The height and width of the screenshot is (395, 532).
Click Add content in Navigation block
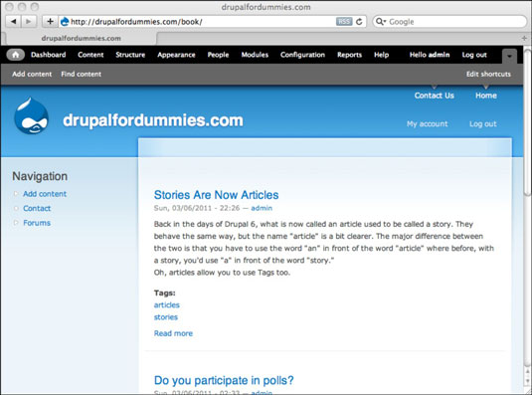[45, 194]
